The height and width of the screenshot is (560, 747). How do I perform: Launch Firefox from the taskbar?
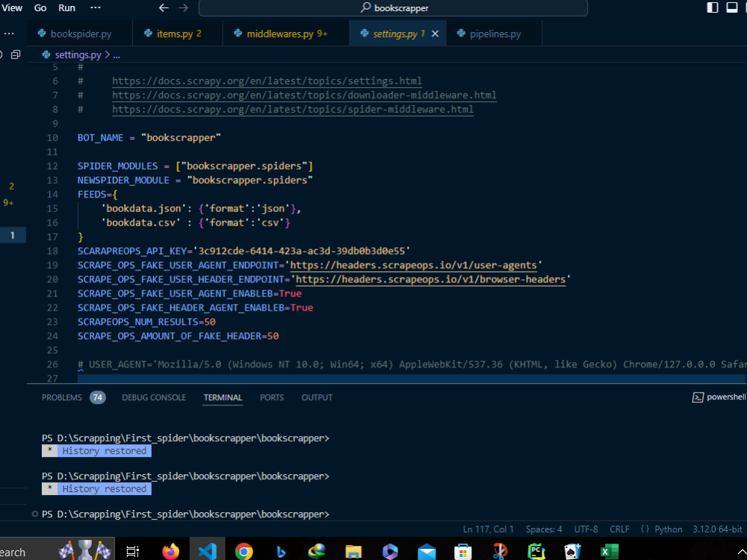[x=170, y=551]
